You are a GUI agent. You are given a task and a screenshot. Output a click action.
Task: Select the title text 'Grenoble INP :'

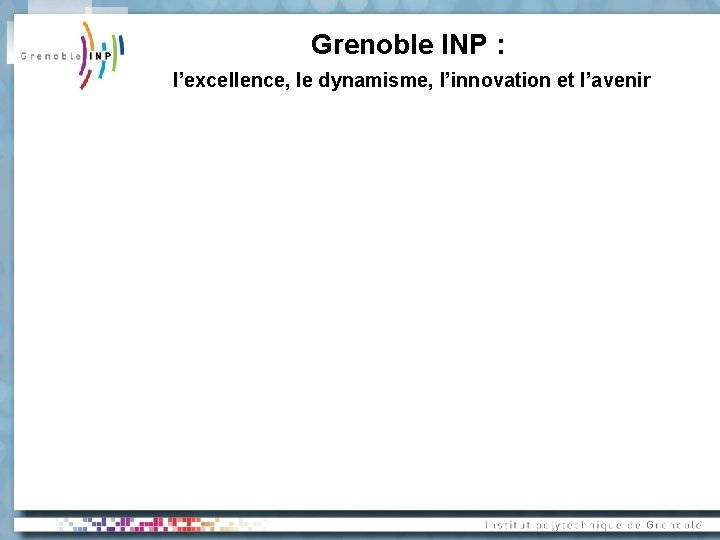pos(408,45)
